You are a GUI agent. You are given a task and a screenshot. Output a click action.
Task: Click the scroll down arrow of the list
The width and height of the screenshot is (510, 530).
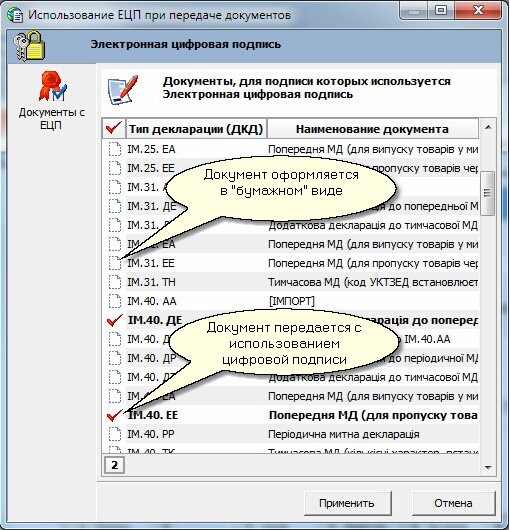(488, 467)
